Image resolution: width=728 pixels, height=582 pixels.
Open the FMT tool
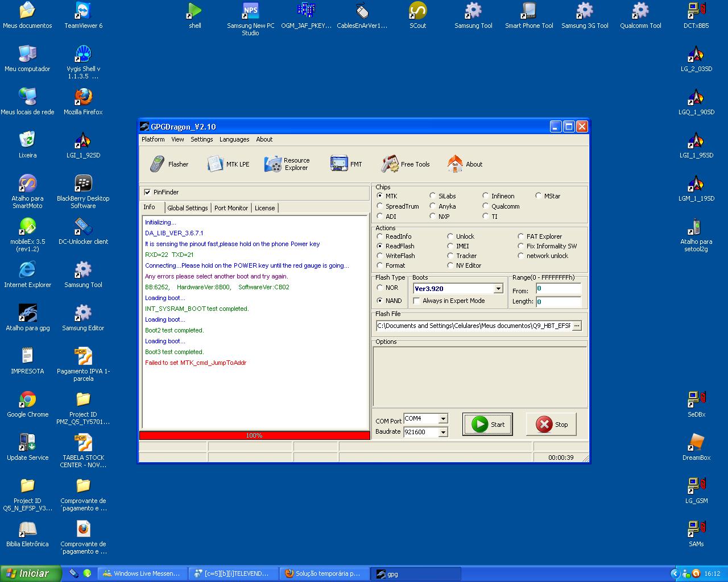(346, 164)
